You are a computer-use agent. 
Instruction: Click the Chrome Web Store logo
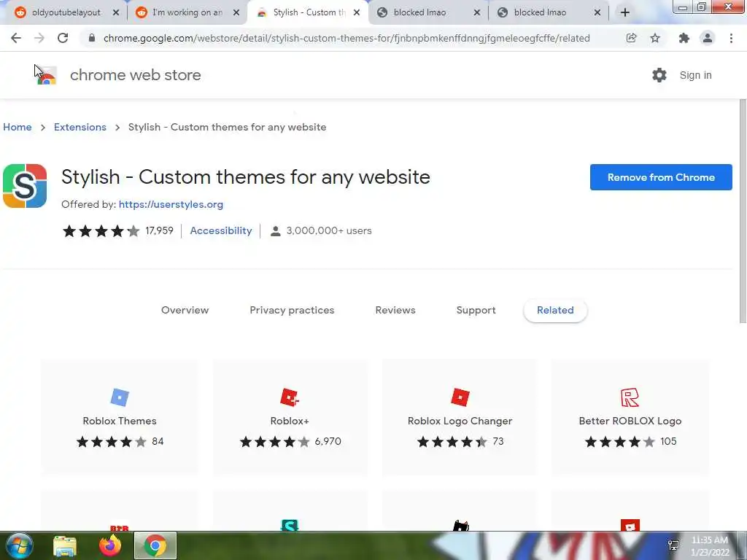click(x=46, y=75)
